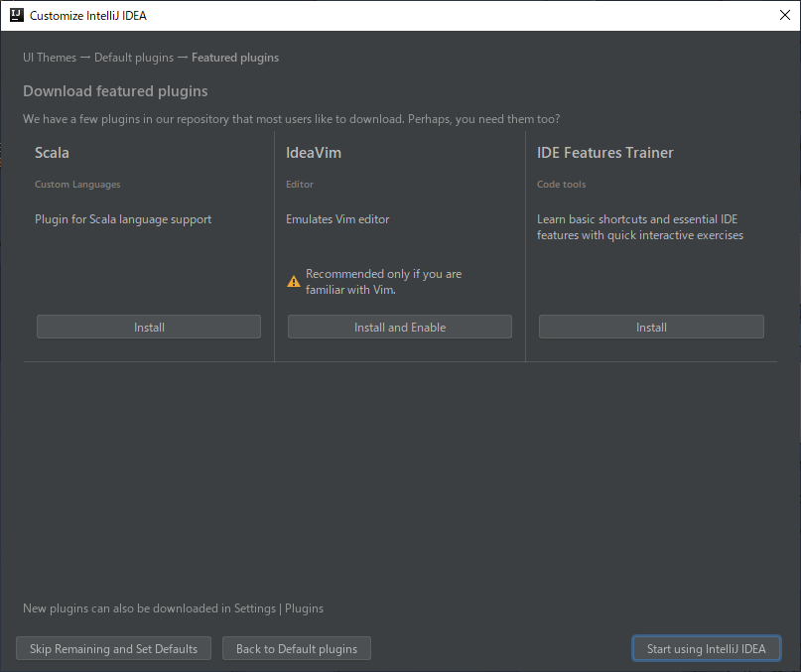Image resolution: width=801 pixels, height=672 pixels.
Task: Click the 'Recommended only if you are' warning text
Action: [384, 282]
